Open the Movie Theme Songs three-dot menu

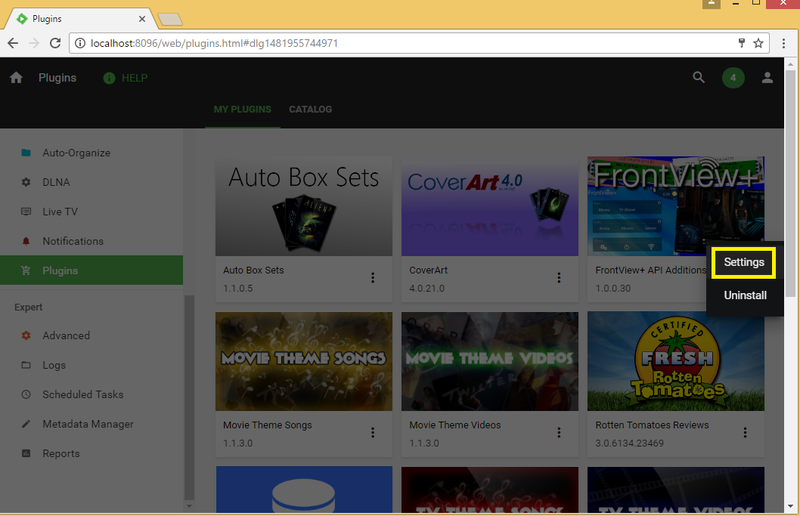372,433
